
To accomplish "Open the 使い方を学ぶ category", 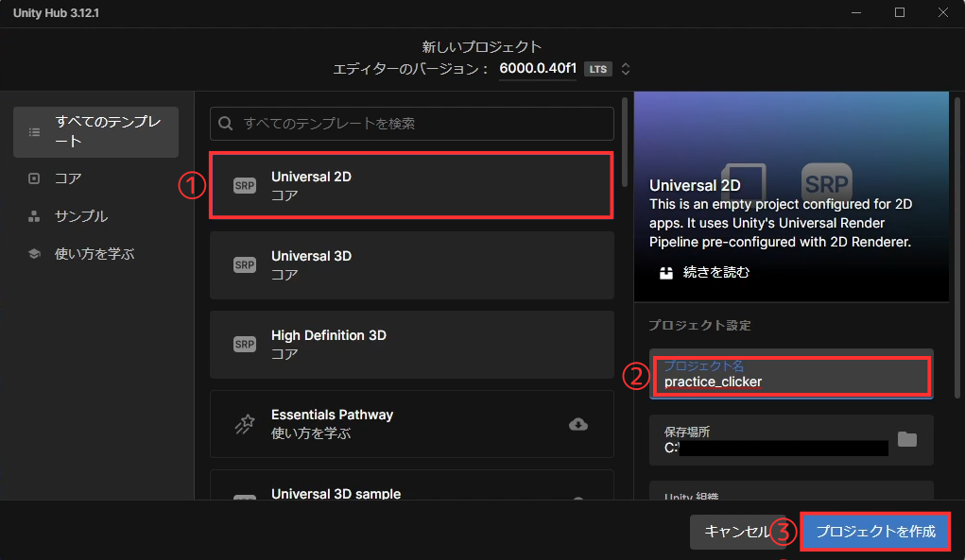I will [x=96, y=254].
